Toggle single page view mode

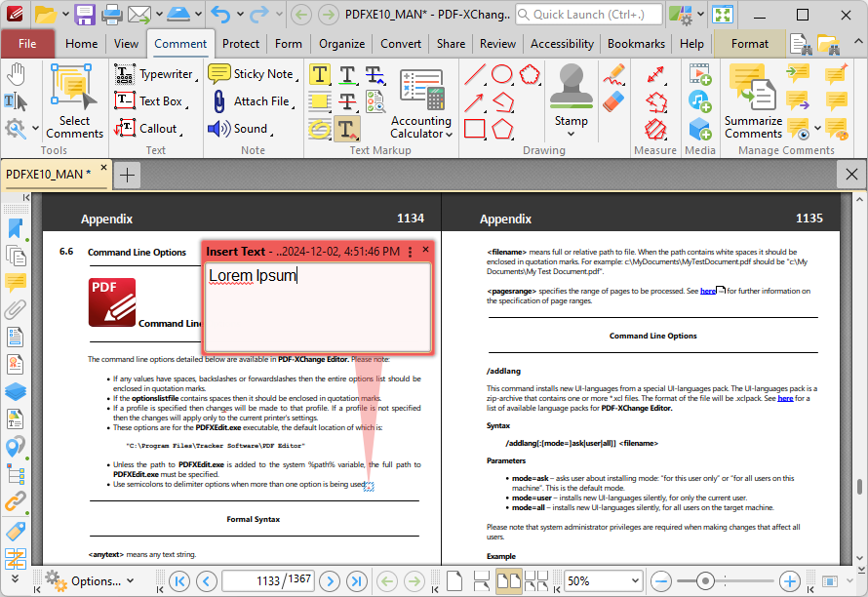pyautogui.click(x=454, y=579)
